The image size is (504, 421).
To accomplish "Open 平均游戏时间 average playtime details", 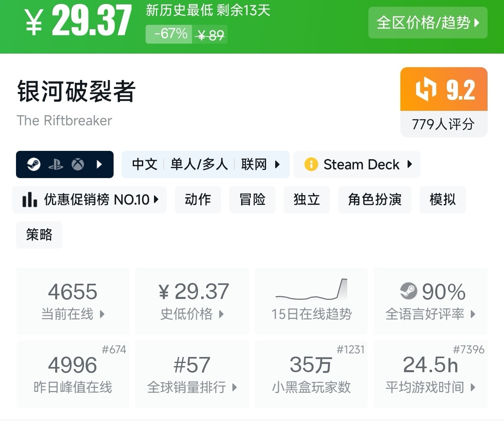I will click(x=430, y=375).
